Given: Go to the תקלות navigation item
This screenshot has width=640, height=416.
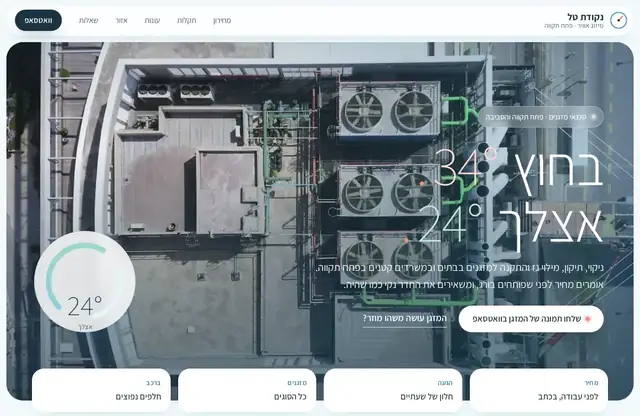Looking at the screenshot, I should [x=187, y=20].
